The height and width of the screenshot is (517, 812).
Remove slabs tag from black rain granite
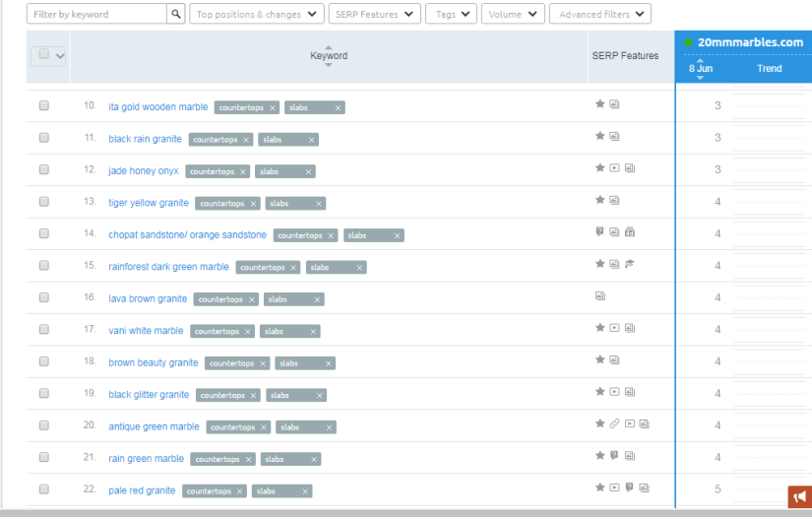(311, 140)
